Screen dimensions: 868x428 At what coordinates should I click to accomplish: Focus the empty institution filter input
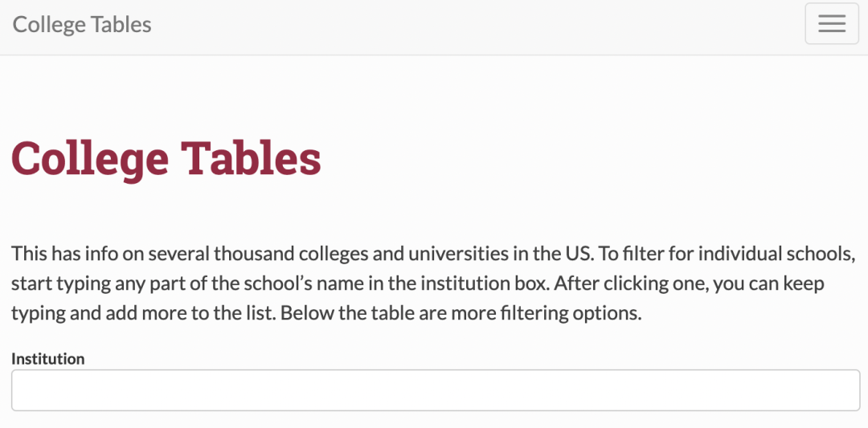[x=435, y=390]
